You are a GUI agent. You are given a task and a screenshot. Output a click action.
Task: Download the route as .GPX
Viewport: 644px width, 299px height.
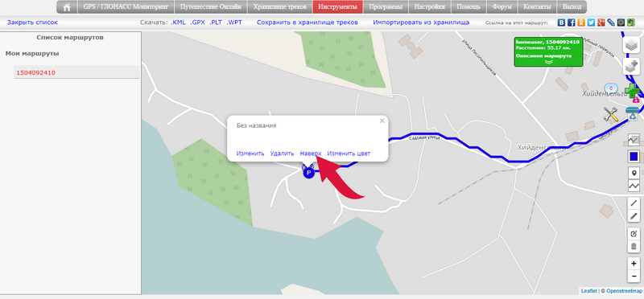pos(197,23)
